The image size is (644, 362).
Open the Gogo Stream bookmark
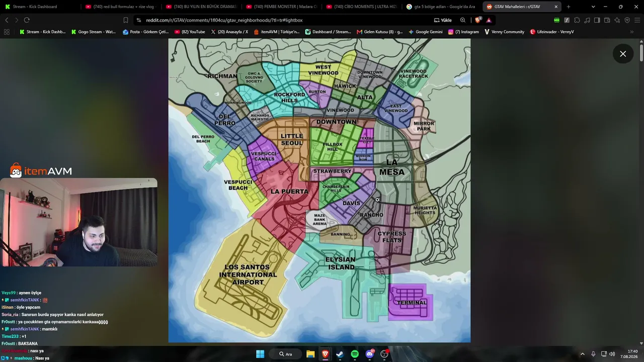[94, 32]
